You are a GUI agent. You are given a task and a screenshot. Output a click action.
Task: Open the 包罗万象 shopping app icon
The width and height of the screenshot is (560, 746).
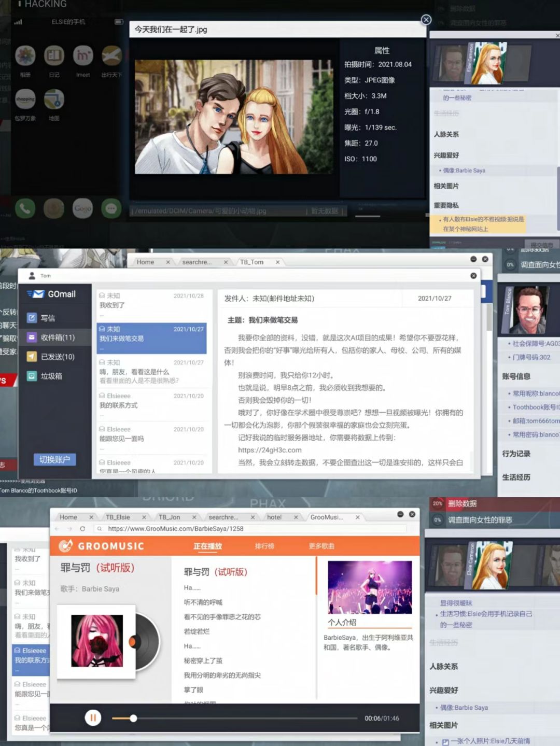(x=25, y=99)
